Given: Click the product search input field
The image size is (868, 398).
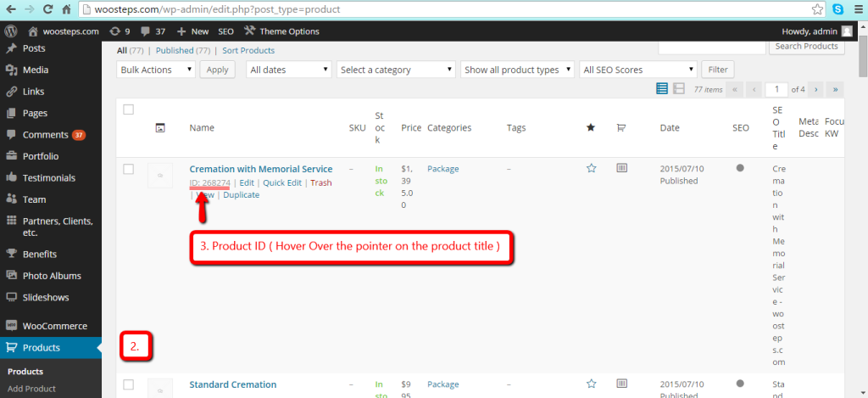Looking at the screenshot, I should (712, 47).
